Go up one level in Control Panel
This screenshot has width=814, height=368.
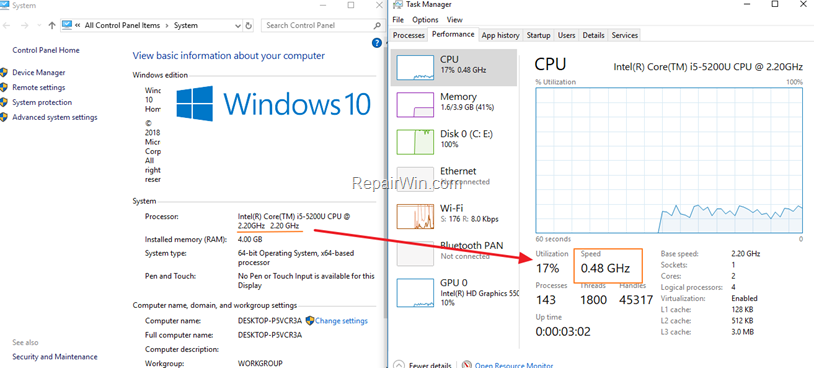point(51,25)
